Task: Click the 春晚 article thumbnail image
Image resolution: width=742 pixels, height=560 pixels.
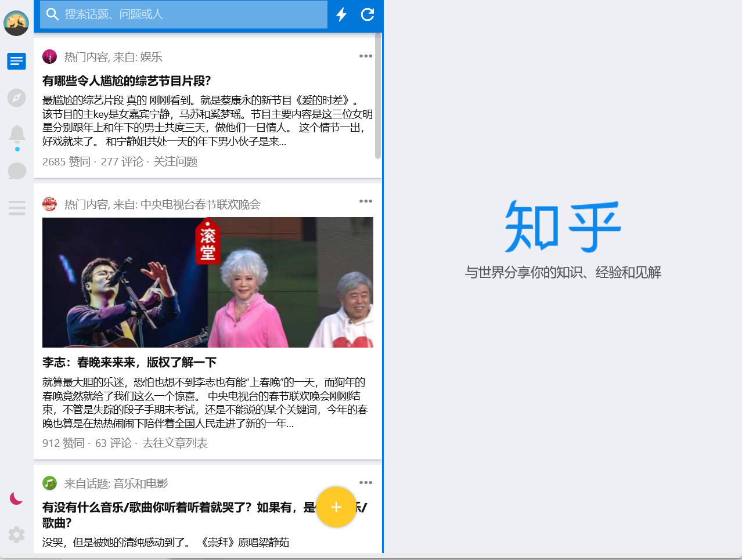Action: tap(207, 282)
